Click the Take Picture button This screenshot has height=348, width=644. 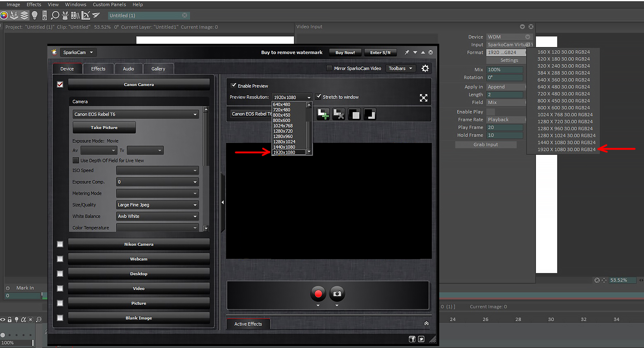click(x=104, y=127)
